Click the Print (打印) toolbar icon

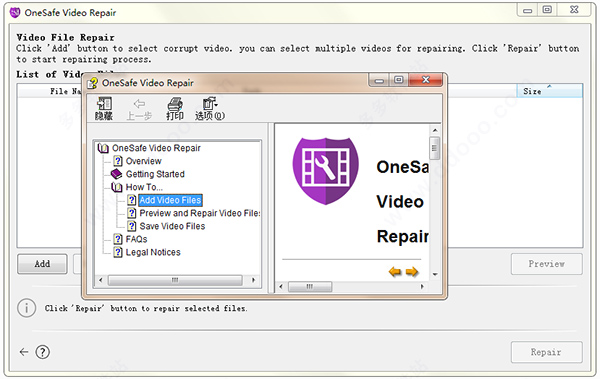click(174, 109)
